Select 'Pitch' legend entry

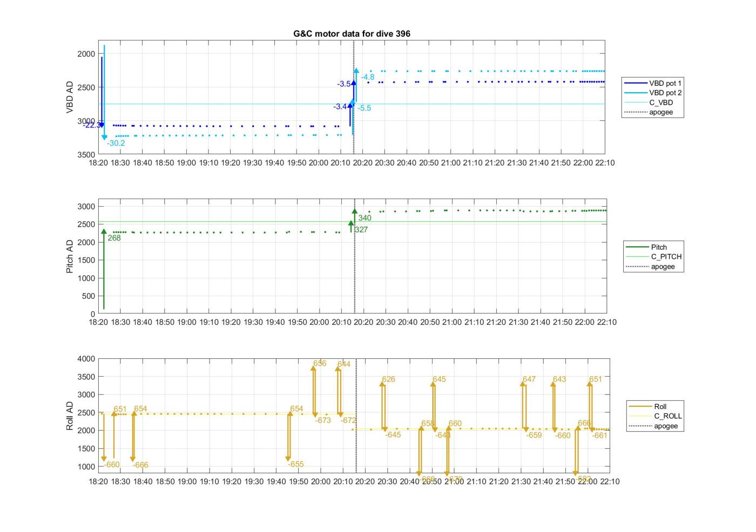(647, 247)
